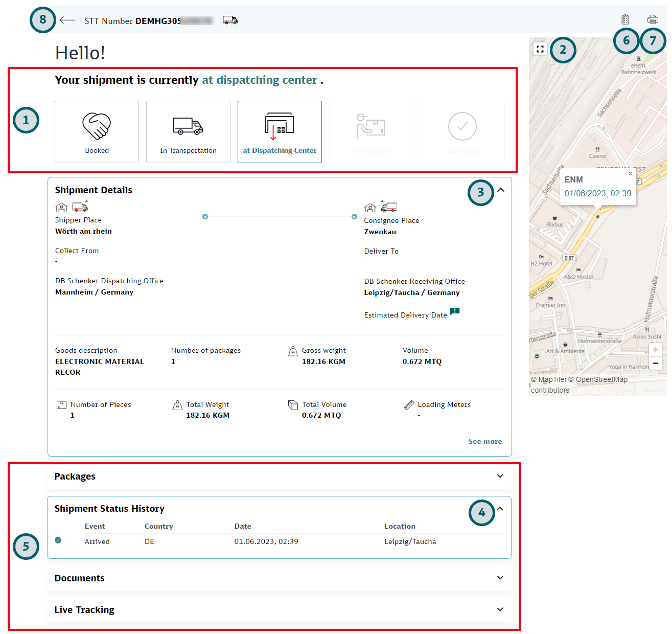This screenshot has width=672, height=634.
Task: Click the OpenStreetMap contributors attribution link
Action: [601, 380]
